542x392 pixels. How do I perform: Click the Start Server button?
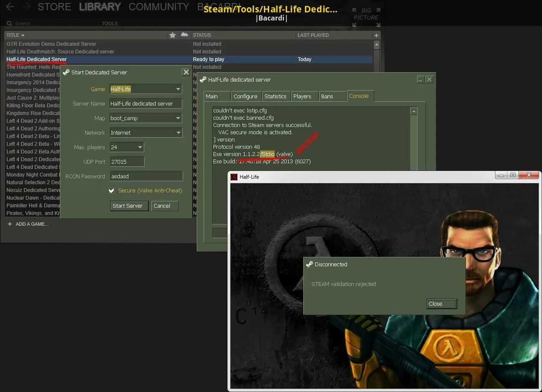[x=129, y=206]
